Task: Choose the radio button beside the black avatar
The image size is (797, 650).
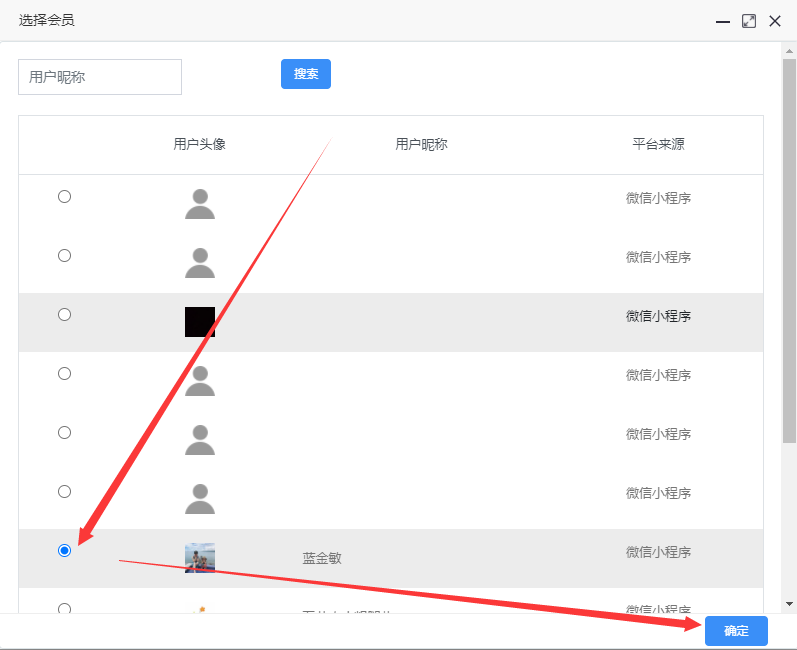Action: (65, 315)
